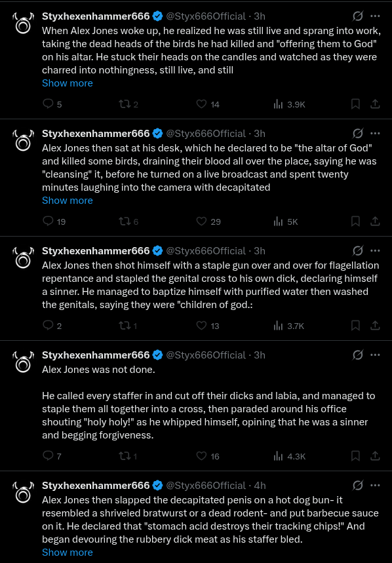Expand 'Show more' on the altar candles tweet
Image resolution: width=392 pixels, height=563 pixels.
(68, 83)
